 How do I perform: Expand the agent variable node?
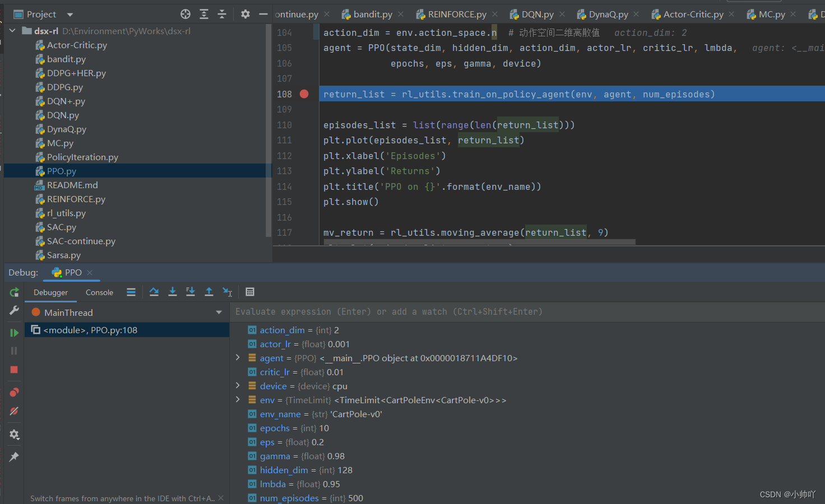click(238, 357)
